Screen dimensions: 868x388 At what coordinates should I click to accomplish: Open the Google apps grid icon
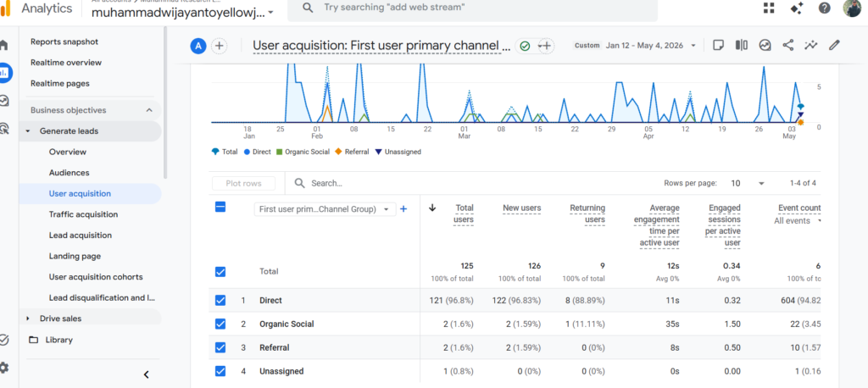[769, 8]
